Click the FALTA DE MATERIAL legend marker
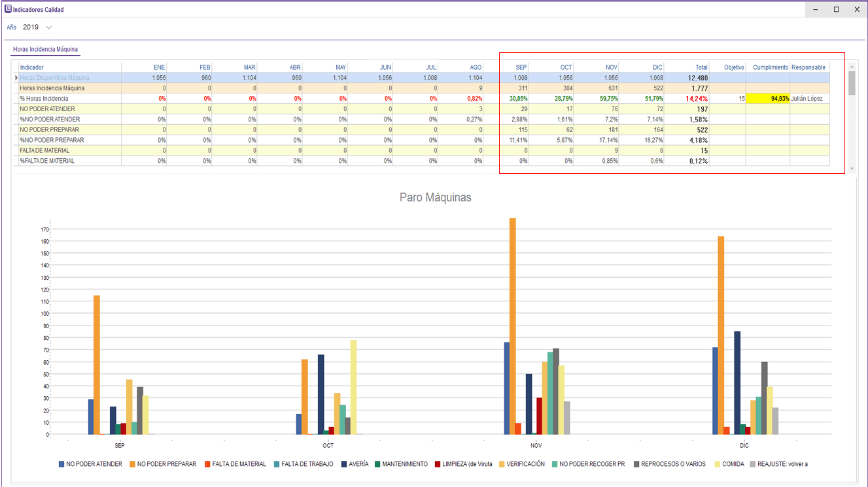This screenshot has height=487, width=868. coord(207,464)
